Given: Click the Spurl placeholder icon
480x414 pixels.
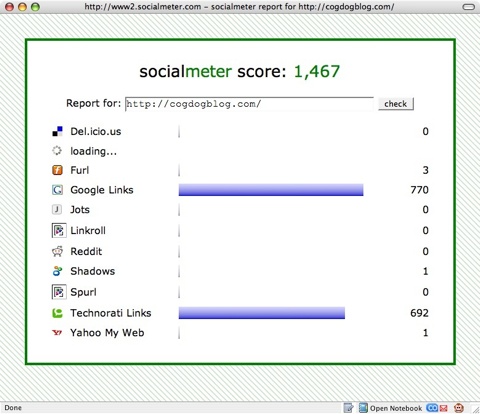Looking at the screenshot, I should (59, 292).
